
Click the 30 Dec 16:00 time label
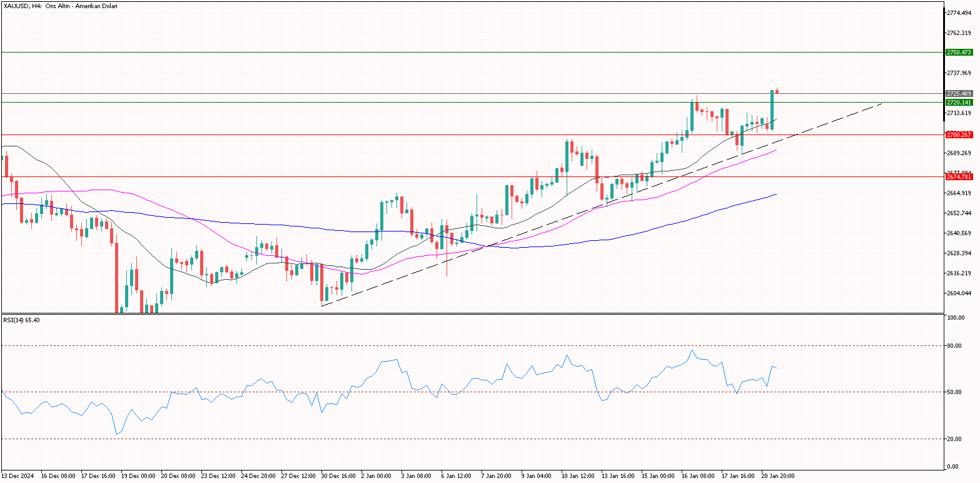[340, 476]
